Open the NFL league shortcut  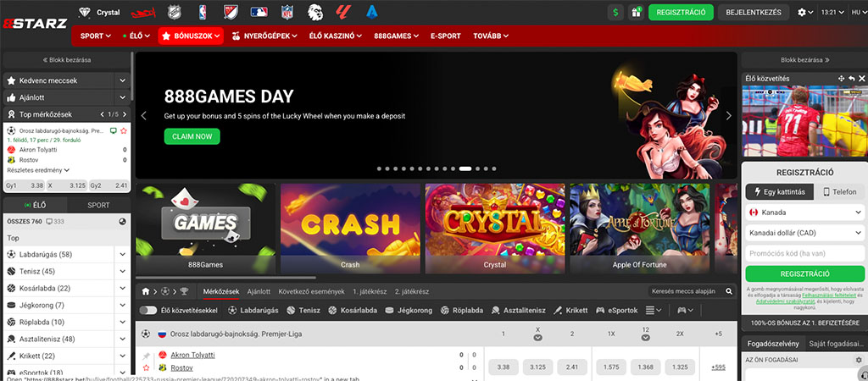287,12
